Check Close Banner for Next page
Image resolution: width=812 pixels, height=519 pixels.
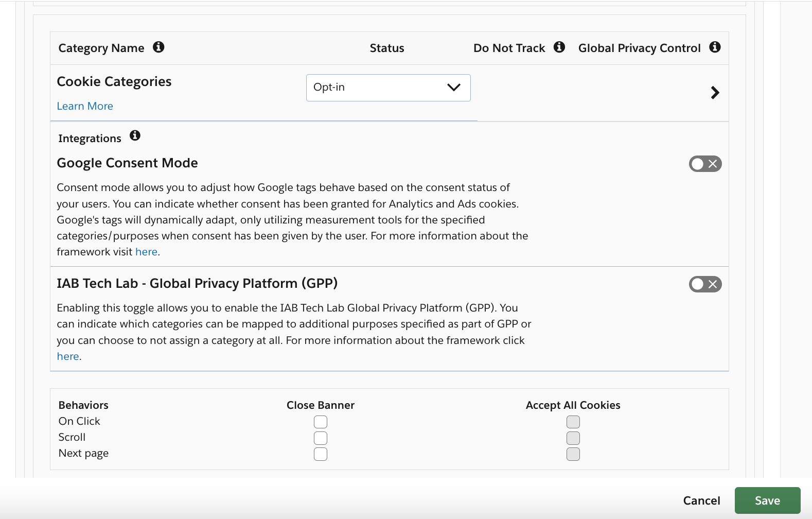tap(321, 454)
